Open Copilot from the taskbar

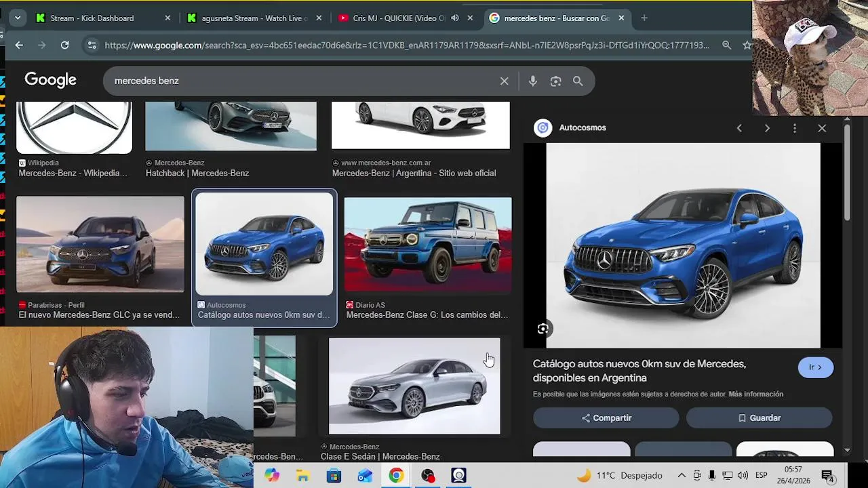click(272, 476)
